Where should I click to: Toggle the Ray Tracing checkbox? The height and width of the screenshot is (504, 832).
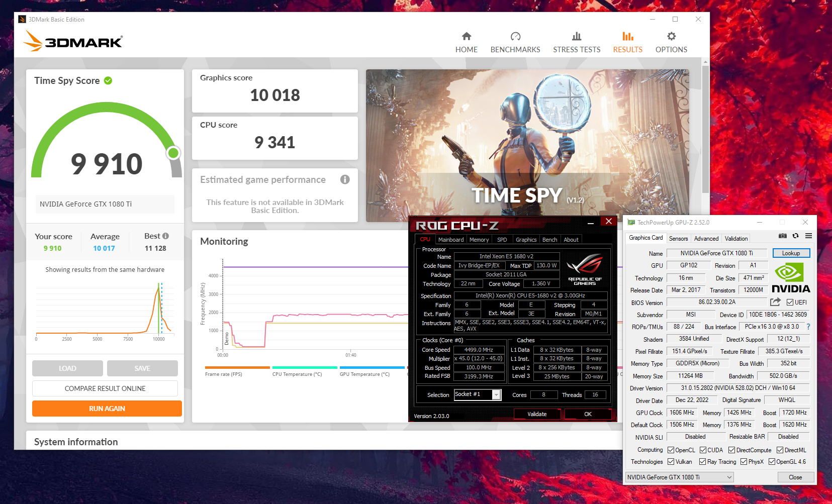pyautogui.click(x=702, y=462)
